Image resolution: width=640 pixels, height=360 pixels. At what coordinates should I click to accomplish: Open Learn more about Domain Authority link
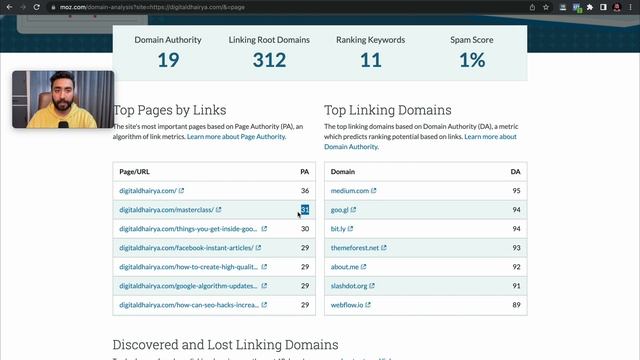[420, 141]
